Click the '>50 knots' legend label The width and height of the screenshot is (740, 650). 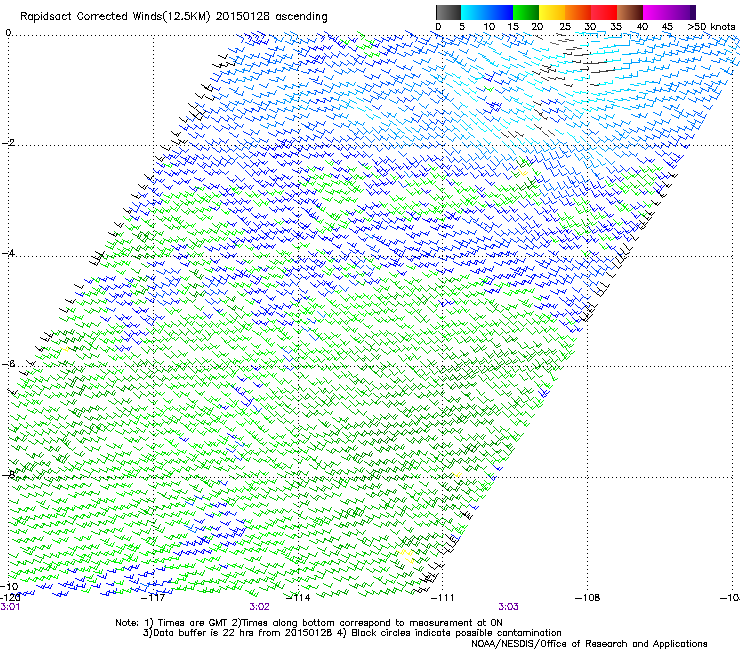711,27
